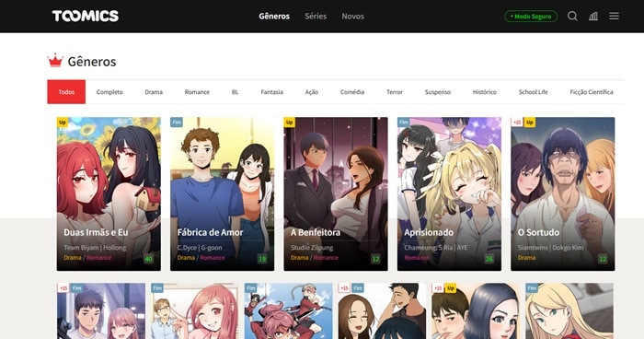Go to the Novos menu item

click(352, 16)
